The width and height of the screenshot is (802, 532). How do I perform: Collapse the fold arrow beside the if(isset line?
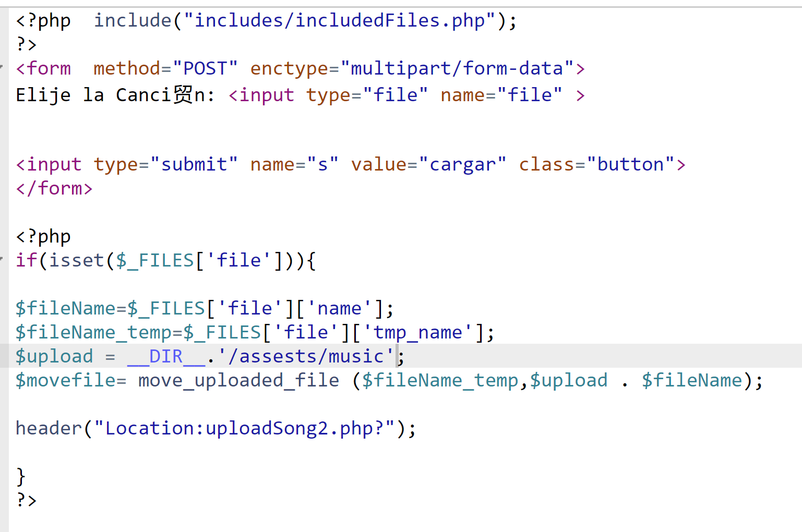[2, 259]
